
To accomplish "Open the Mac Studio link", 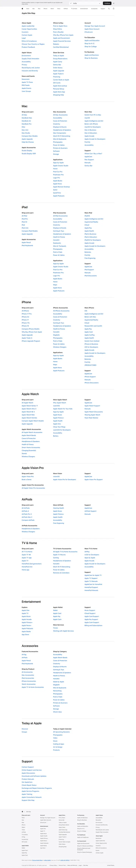I will point(26,133).
